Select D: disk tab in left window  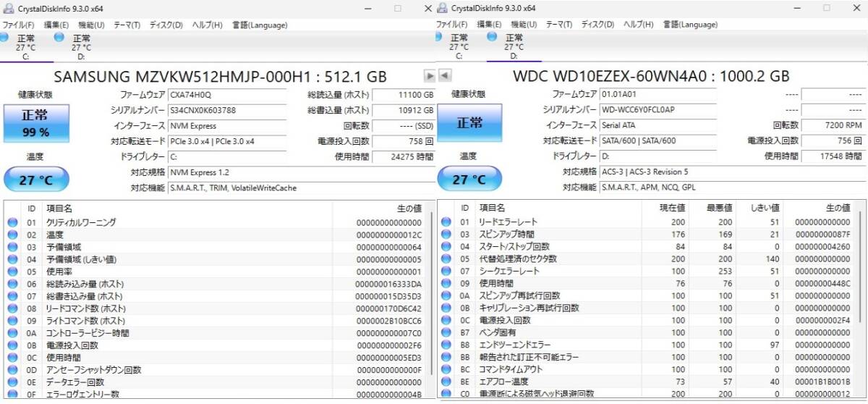coord(80,46)
